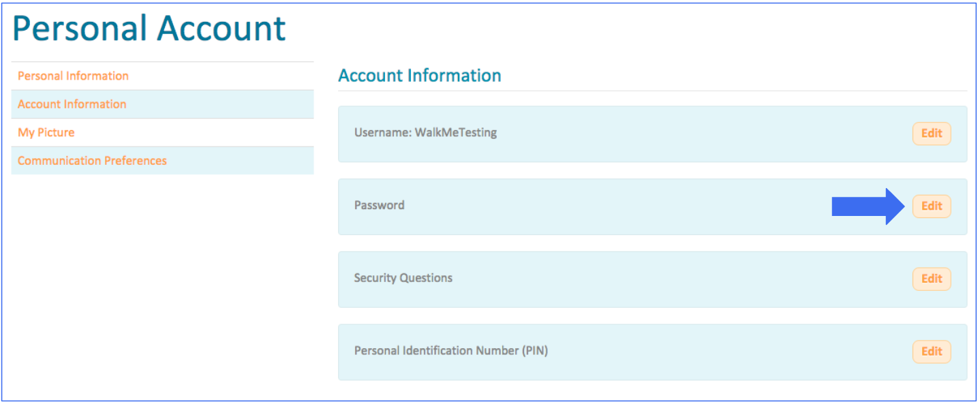Select Account Information in the left menu
The height and width of the screenshot is (404, 980).
pyautogui.click(x=72, y=104)
